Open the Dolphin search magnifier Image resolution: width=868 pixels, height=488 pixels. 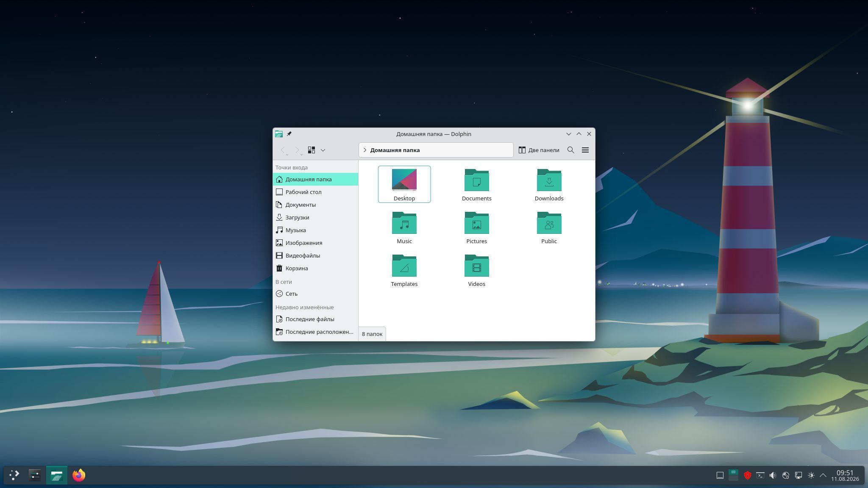point(571,150)
